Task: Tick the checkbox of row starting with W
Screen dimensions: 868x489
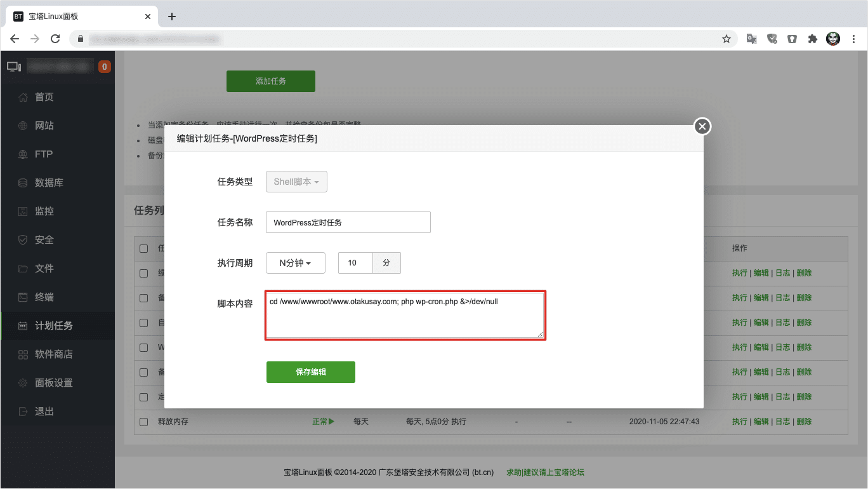Action: pyautogui.click(x=143, y=347)
